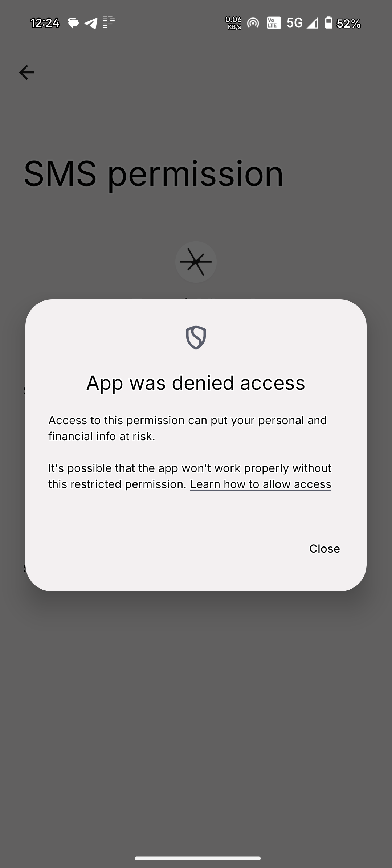Tap the 52% battery percentage text
The height and width of the screenshot is (868, 392).
coord(348,24)
